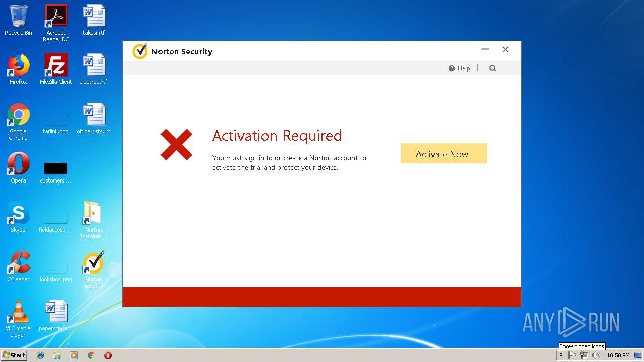Open Chrome from the taskbar
The width and height of the screenshot is (644, 362).
point(91,355)
